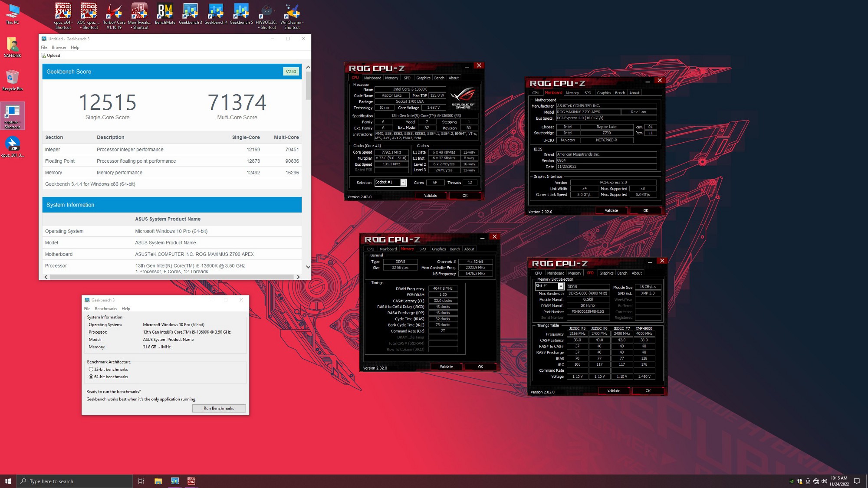Click scroll-right arrow in Geekbench results
This screenshot has height=488, width=868.
tap(298, 277)
